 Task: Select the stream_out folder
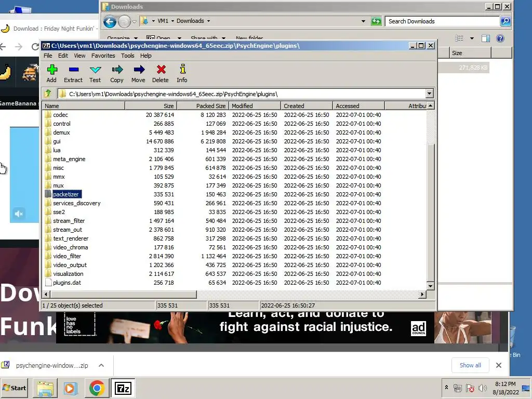click(x=68, y=229)
